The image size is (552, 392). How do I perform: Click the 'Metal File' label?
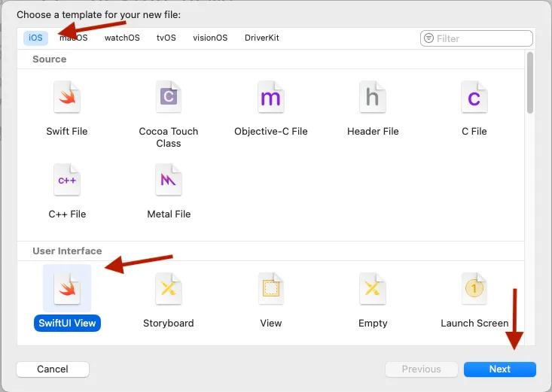click(169, 214)
